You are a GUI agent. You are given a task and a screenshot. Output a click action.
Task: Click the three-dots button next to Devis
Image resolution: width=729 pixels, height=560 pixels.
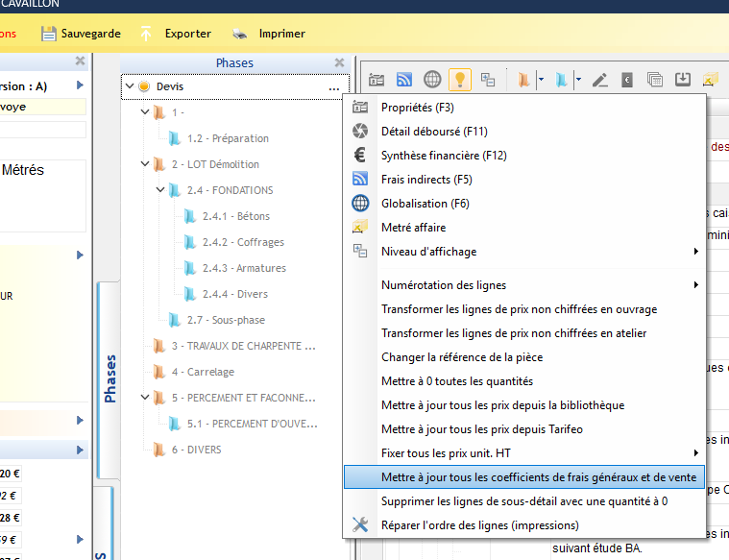333,87
